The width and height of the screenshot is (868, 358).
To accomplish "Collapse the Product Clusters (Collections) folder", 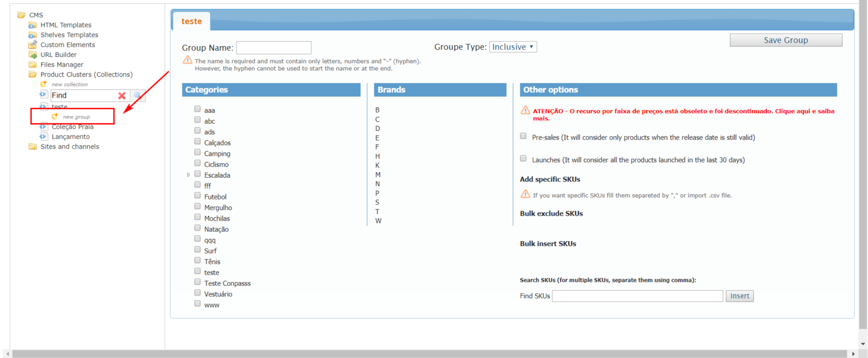I will [x=32, y=74].
